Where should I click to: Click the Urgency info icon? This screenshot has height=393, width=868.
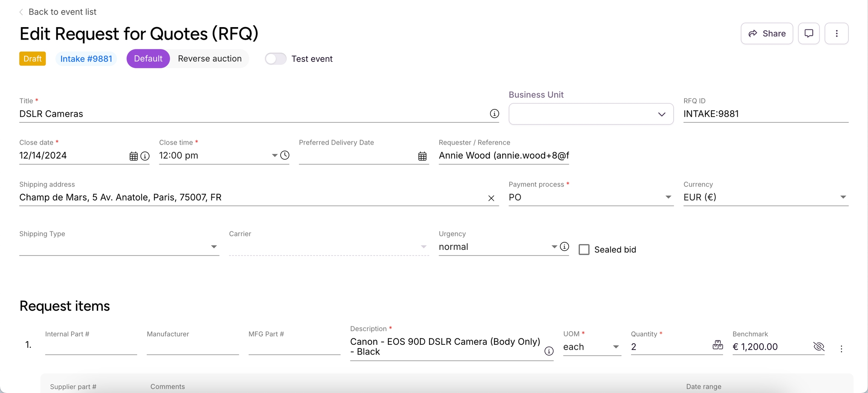pyautogui.click(x=564, y=246)
